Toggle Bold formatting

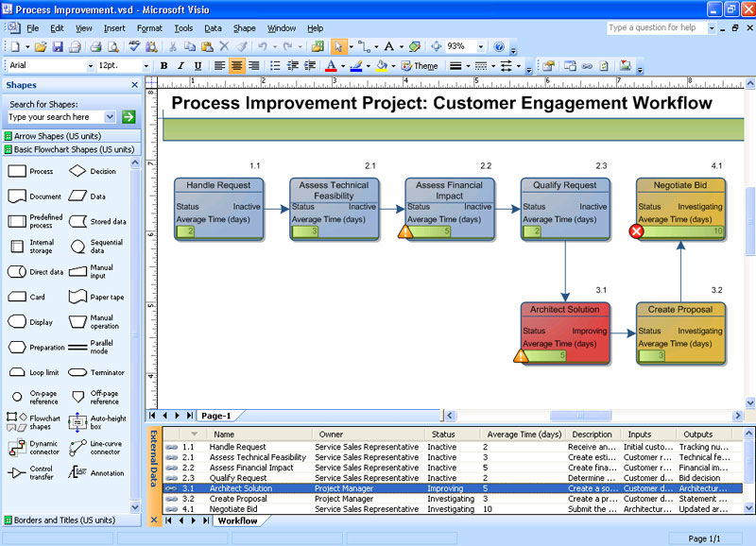163,66
